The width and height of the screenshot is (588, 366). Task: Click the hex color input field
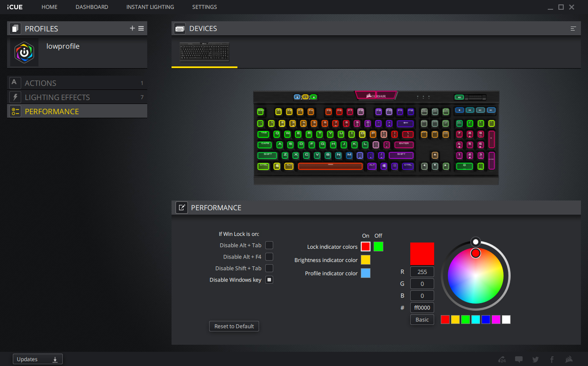422,308
